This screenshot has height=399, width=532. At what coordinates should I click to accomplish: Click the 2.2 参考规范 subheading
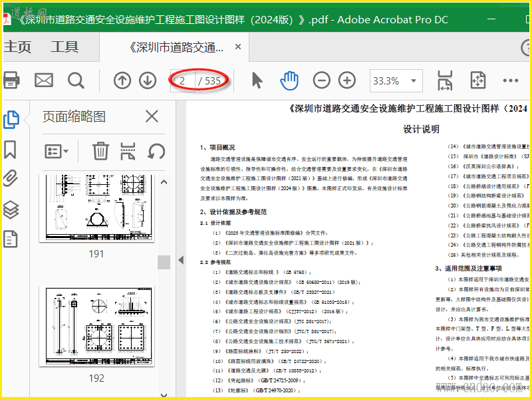click(x=215, y=262)
